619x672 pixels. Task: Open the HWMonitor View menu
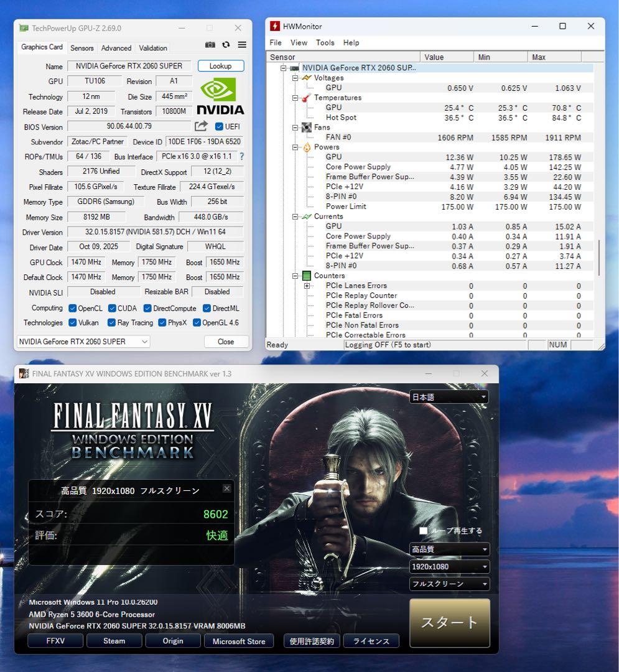(299, 42)
